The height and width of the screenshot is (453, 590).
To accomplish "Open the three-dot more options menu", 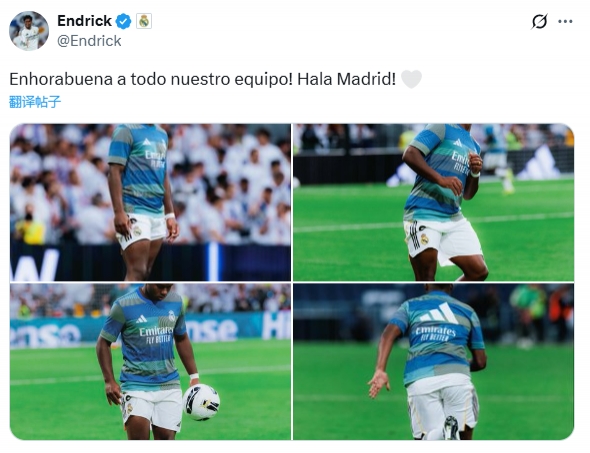I will click(565, 22).
